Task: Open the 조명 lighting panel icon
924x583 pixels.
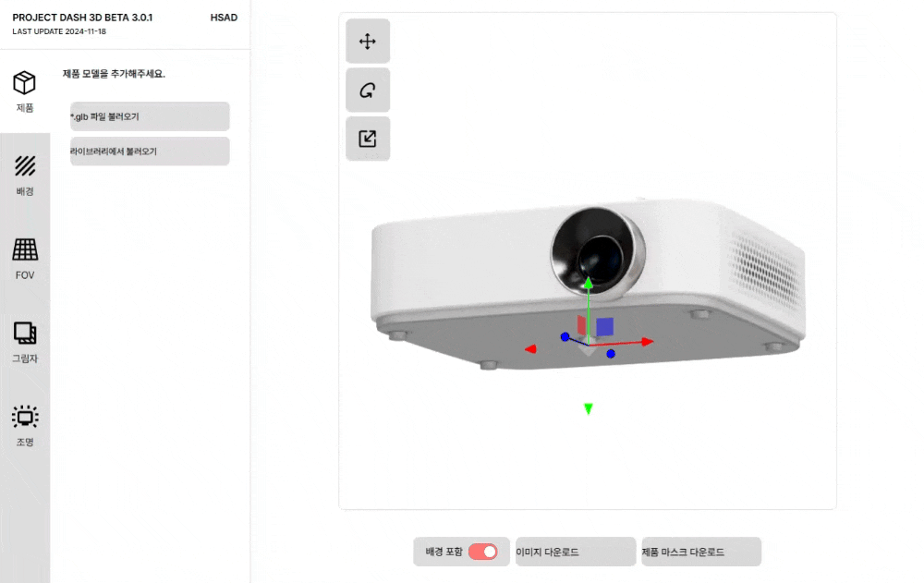Action: point(25,417)
